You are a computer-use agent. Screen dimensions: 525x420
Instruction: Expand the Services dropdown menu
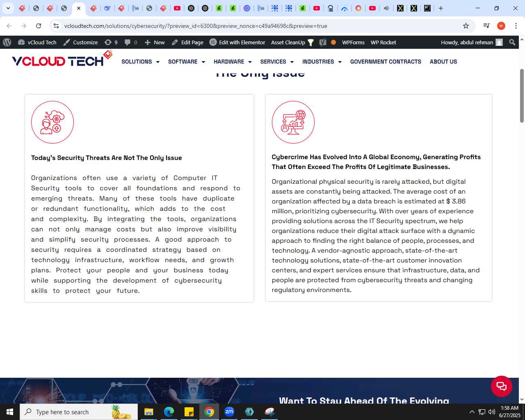[277, 62]
